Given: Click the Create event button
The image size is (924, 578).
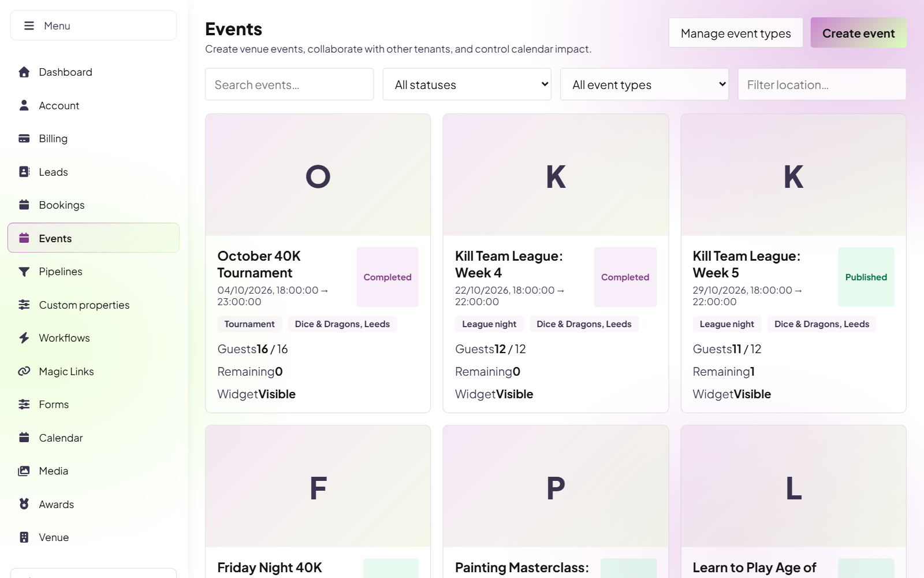Looking at the screenshot, I should click(x=858, y=33).
